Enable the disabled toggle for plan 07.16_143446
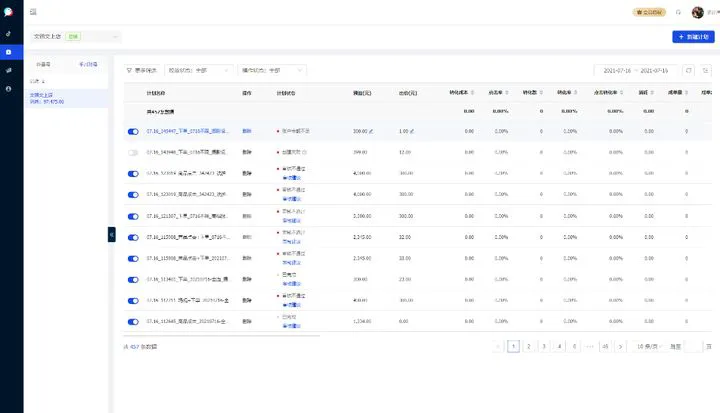This screenshot has width=720, height=413. pos(133,152)
